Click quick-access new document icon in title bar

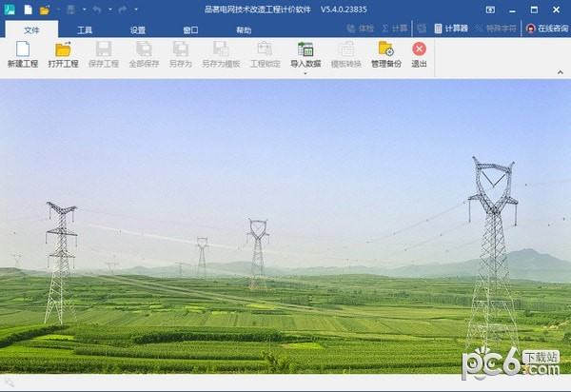(28, 10)
